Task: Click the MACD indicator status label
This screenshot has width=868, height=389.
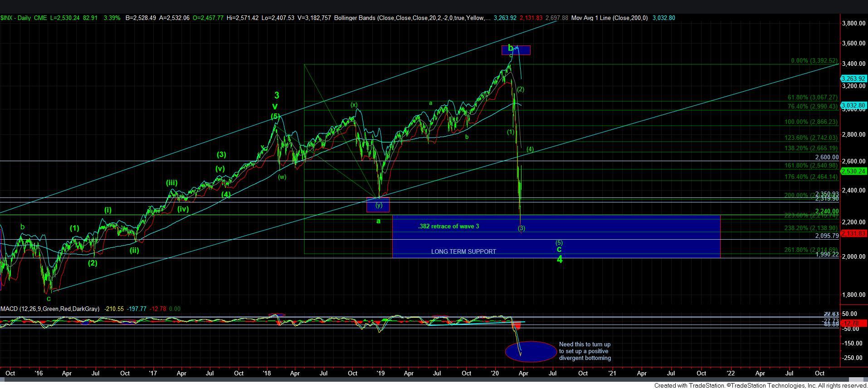Action: (x=50, y=309)
